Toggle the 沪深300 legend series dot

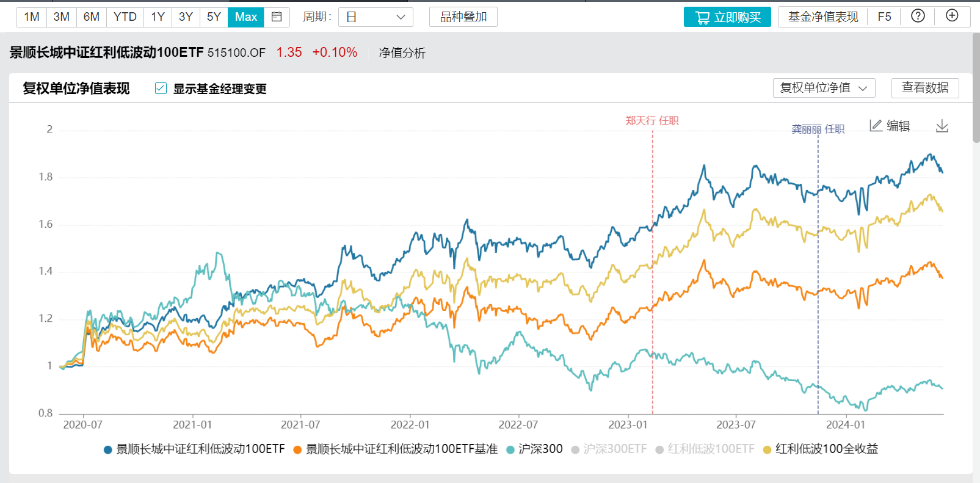click(x=510, y=450)
